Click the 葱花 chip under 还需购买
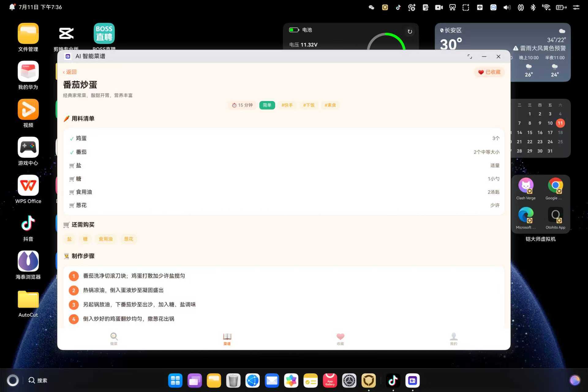588x392 pixels. coord(129,239)
